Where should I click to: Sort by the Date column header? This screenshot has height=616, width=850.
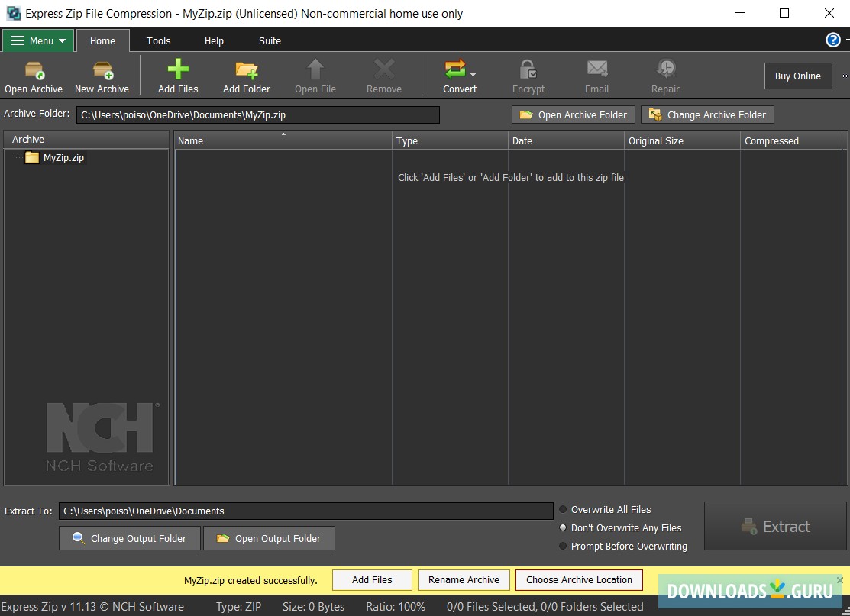[x=566, y=140]
